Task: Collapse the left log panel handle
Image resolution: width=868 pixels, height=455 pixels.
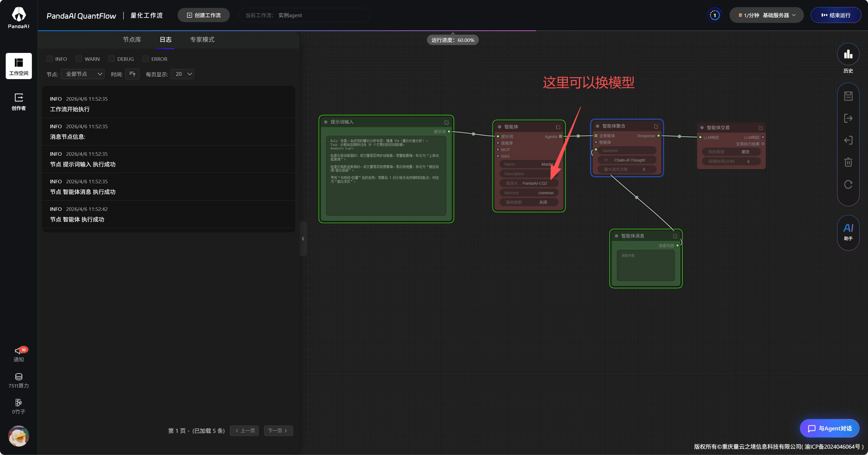Action: (303, 238)
